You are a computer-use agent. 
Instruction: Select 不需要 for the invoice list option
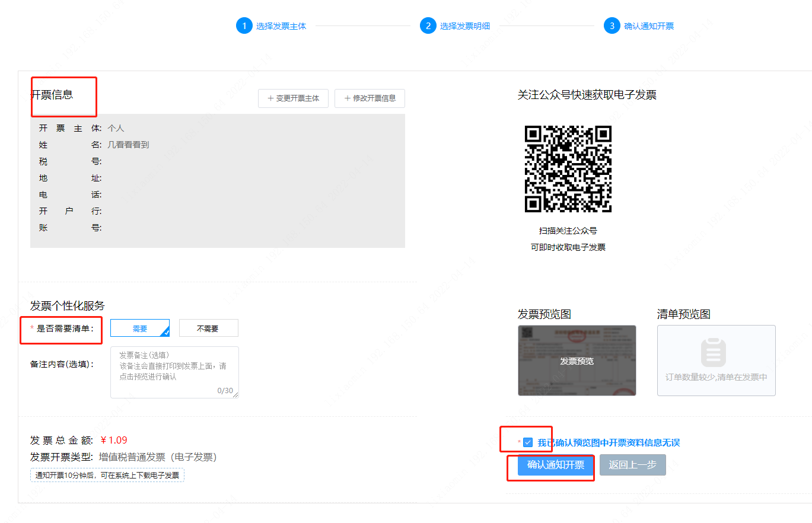[x=208, y=328]
